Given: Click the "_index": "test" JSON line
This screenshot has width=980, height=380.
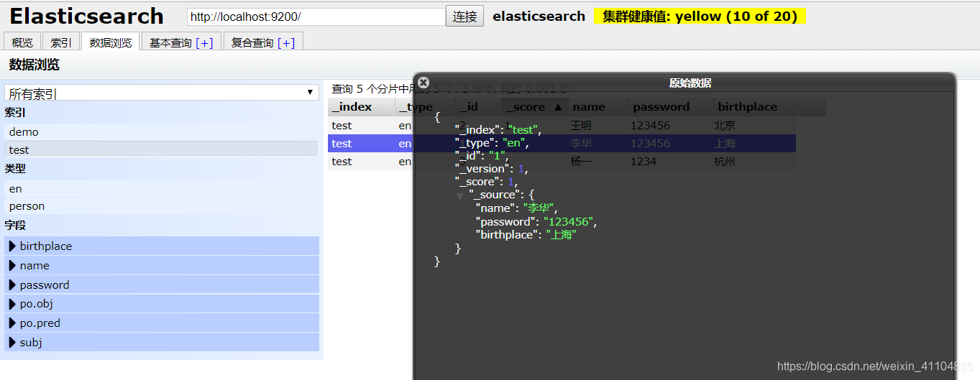Looking at the screenshot, I should pos(498,130).
